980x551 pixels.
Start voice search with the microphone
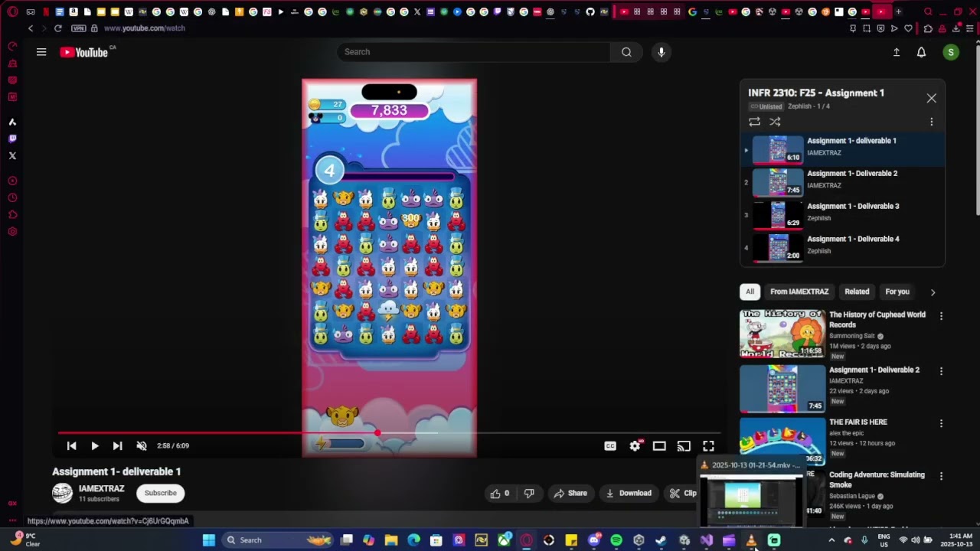click(661, 52)
